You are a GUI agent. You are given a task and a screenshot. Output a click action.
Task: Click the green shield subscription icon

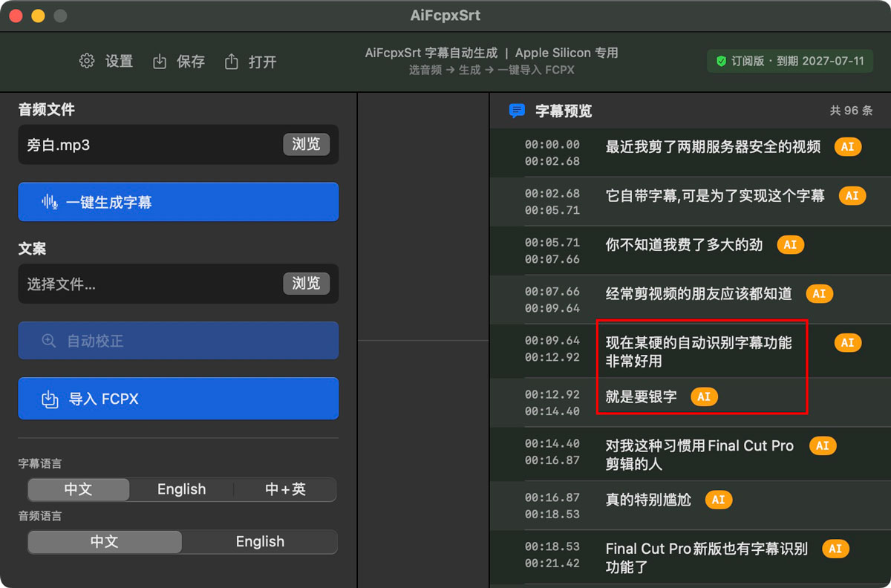(x=721, y=62)
